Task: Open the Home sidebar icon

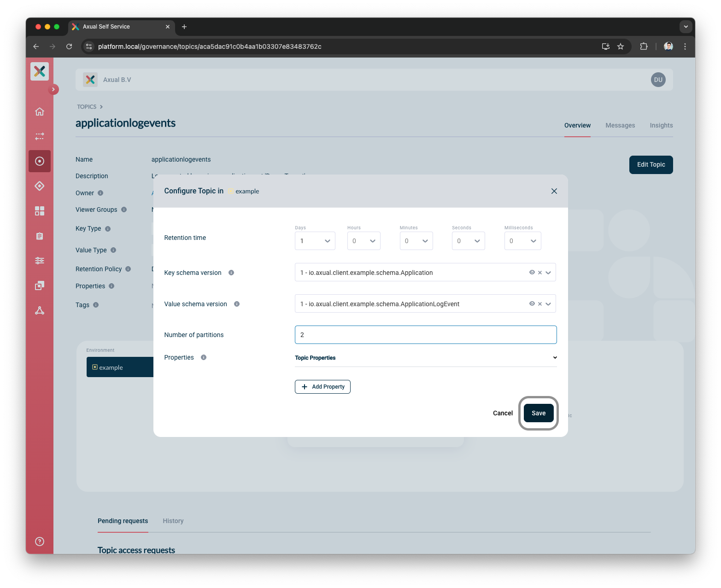Action: 40,111
